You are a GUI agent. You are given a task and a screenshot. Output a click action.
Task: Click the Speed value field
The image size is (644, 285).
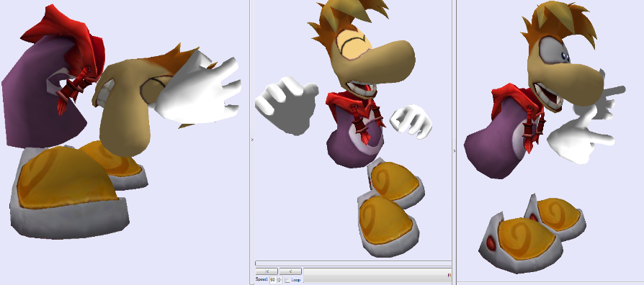point(273,280)
